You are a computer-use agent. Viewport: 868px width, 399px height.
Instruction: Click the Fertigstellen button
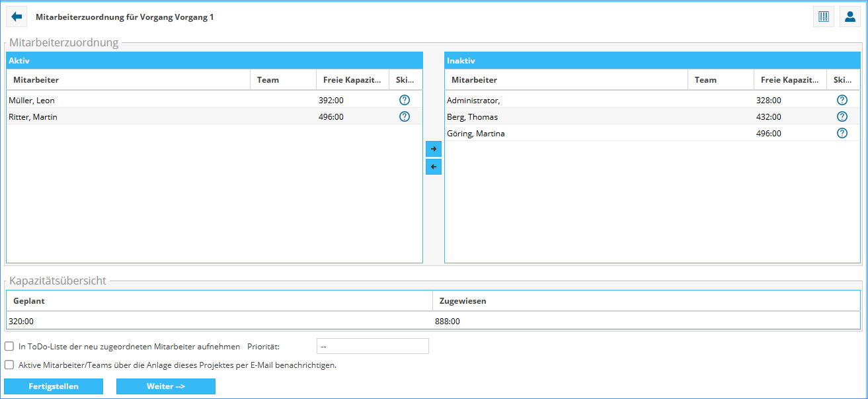pos(54,386)
